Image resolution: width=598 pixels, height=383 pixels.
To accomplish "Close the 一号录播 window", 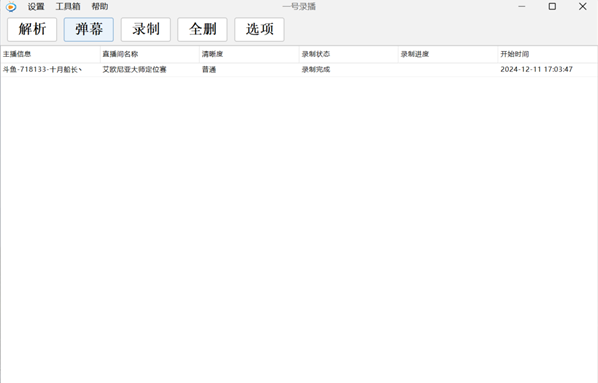I will [582, 6].
